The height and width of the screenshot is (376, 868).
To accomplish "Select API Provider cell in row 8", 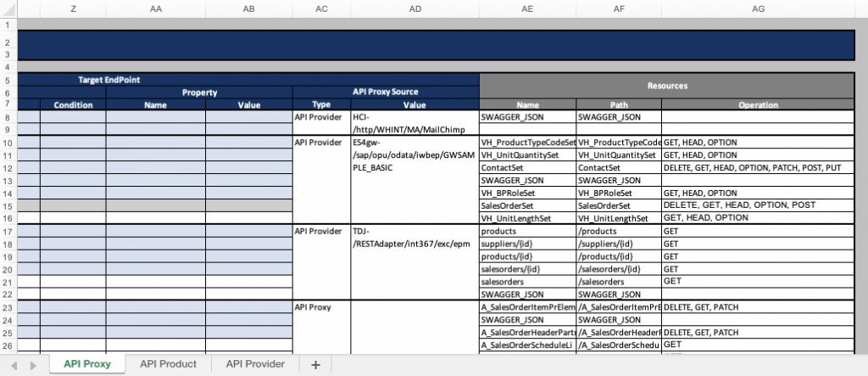I will tap(321, 122).
